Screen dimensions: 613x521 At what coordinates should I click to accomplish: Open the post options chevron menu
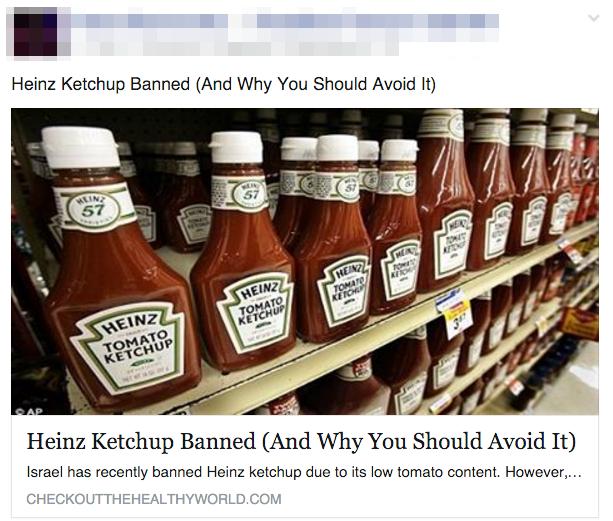coord(593,18)
